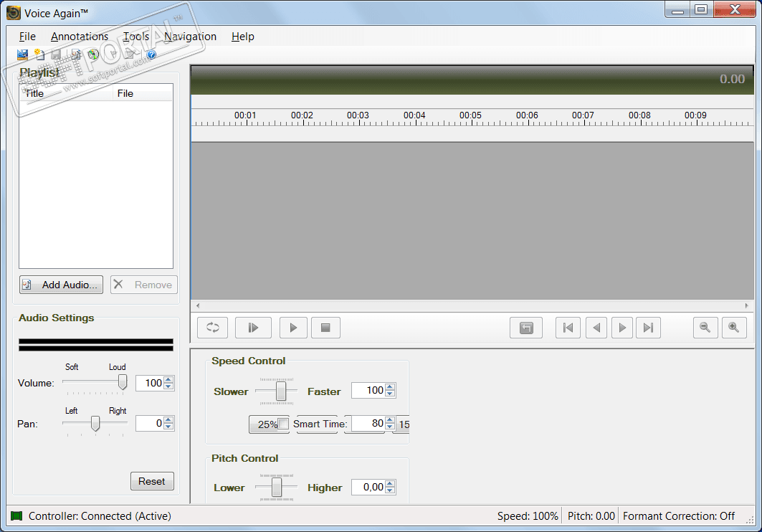Increase Pan value with up spinner arrow

click(168, 420)
